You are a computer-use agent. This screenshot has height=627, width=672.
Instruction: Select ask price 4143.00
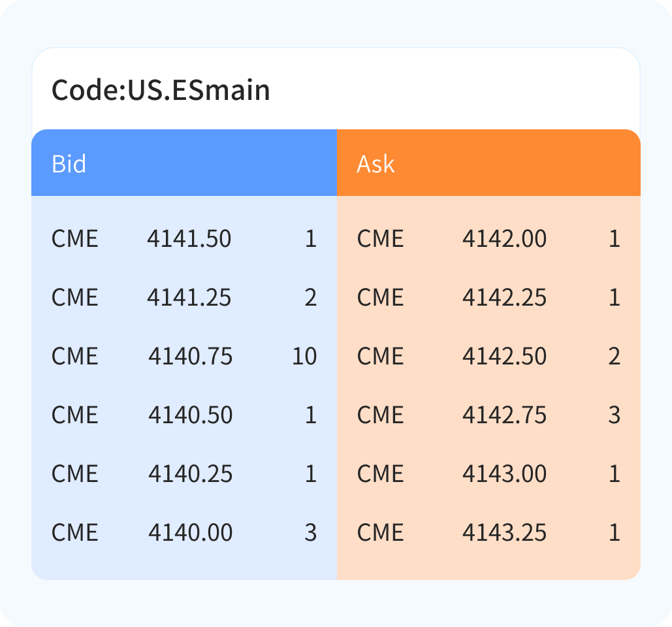pyautogui.click(x=504, y=474)
